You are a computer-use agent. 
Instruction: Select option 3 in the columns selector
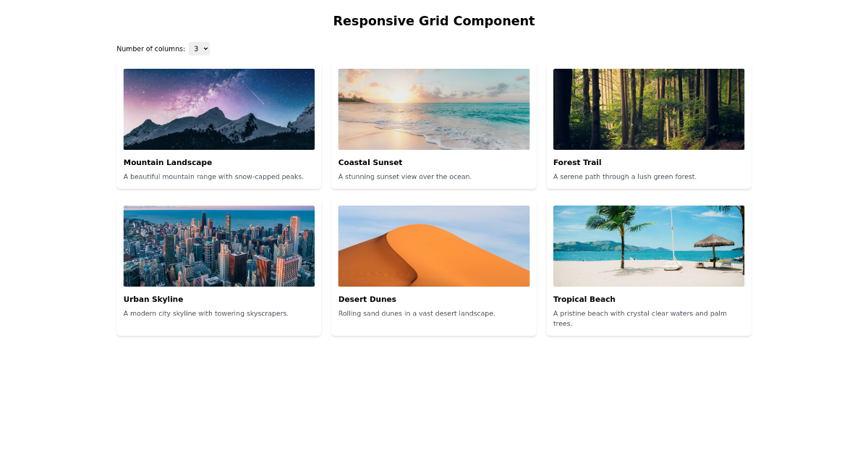(x=199, y=48)
